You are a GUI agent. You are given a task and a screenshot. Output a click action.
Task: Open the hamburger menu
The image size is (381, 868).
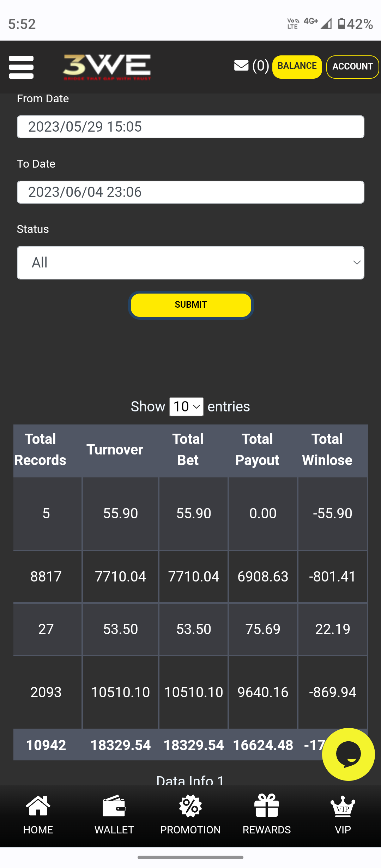point(21,67)
